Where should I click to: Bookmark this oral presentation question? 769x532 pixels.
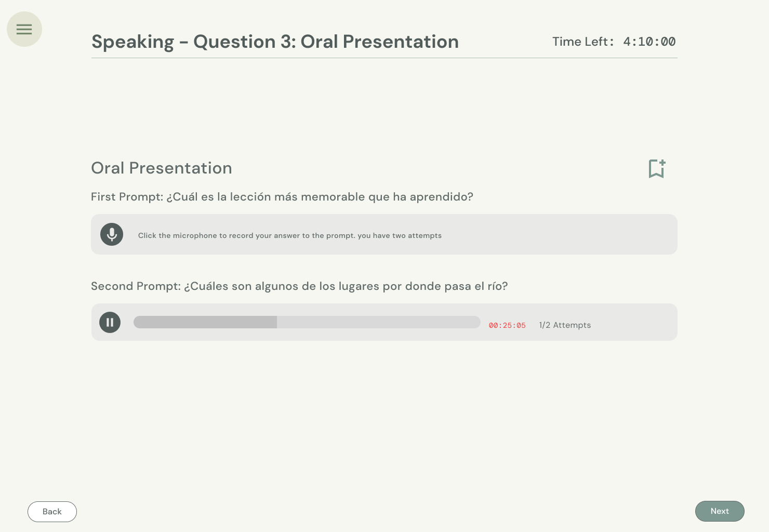click(x=657, y=169)
